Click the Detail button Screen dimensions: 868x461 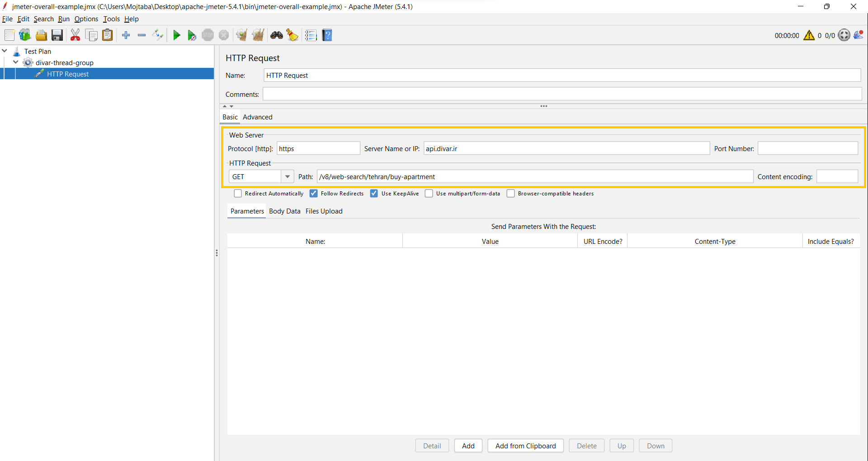pos(432,446)
